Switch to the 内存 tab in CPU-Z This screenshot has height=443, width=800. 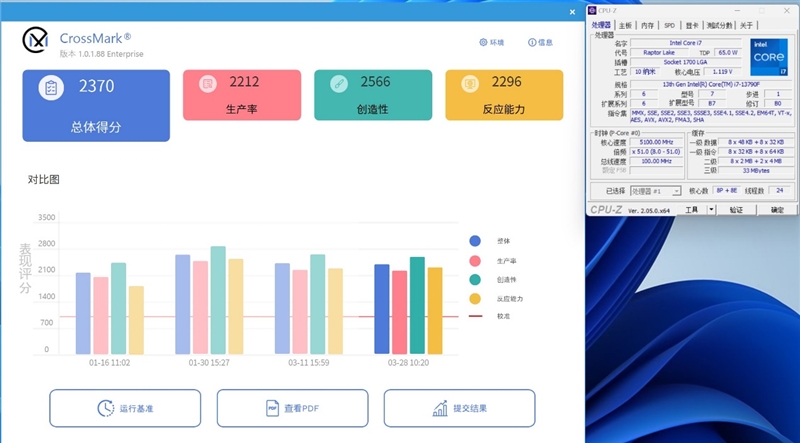pos(647,26)
